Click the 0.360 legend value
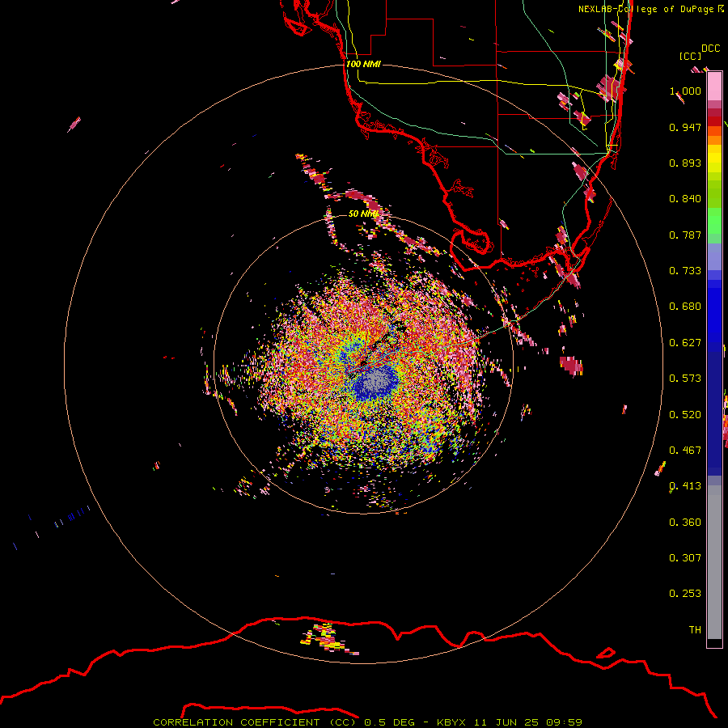 [685, 523]
